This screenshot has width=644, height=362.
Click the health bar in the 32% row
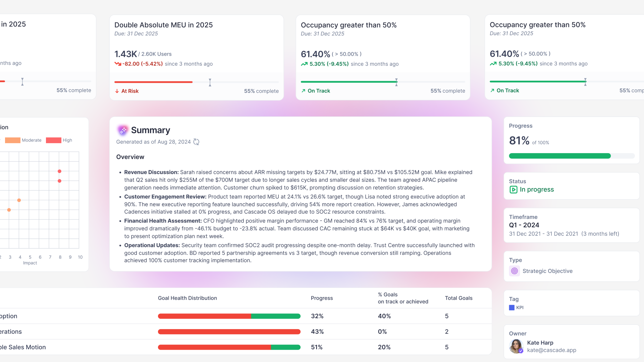(229, 316)
